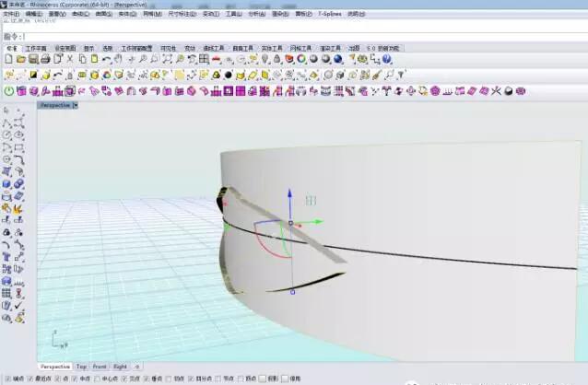
Task: Click the New file icon
Action: point(8,59)
